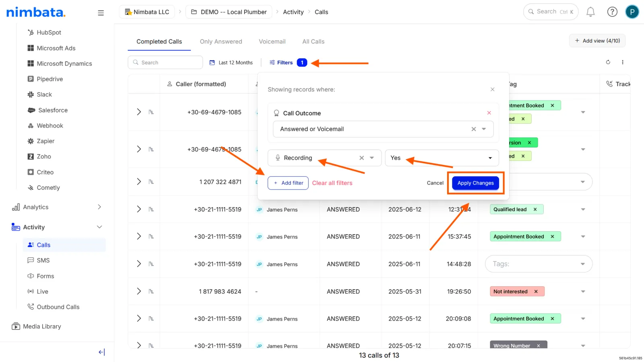
Task: Click the calls Search field
Action: coord(165,62)
